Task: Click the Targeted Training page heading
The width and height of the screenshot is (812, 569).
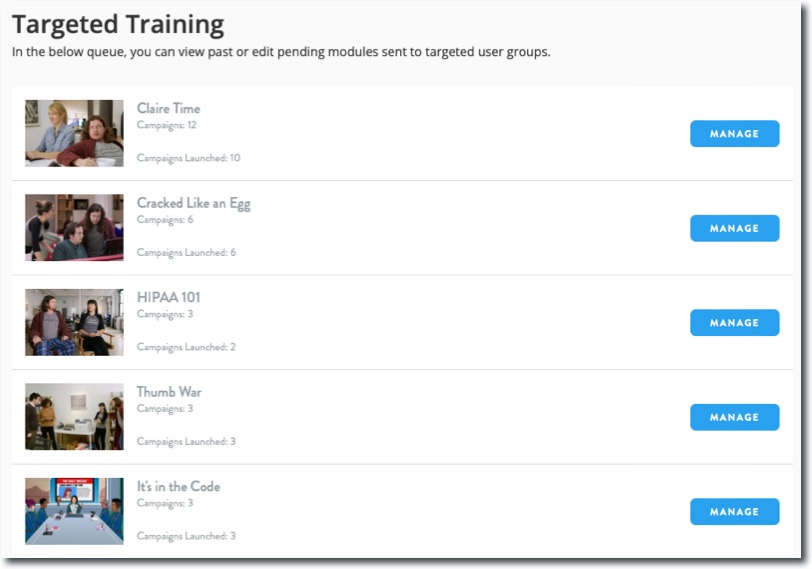Action: click(x=118, y=24)
